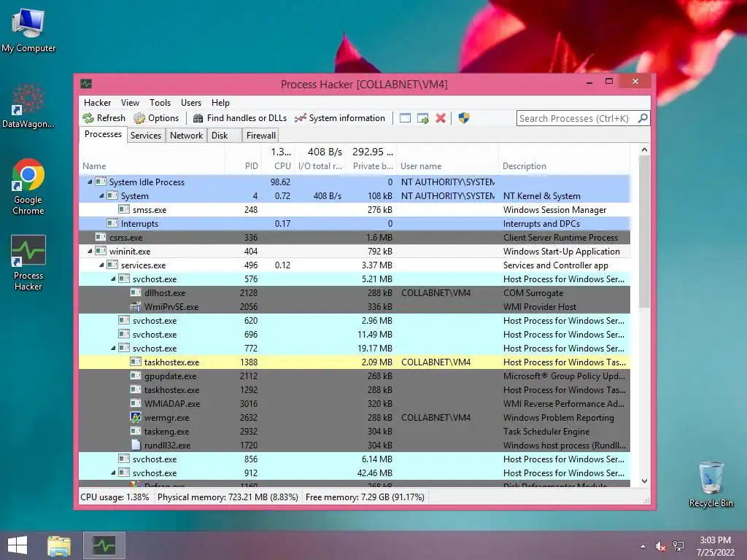Open the Hacker menu
The height and width of the screenshot is (560, 747).
click(97, 103)
